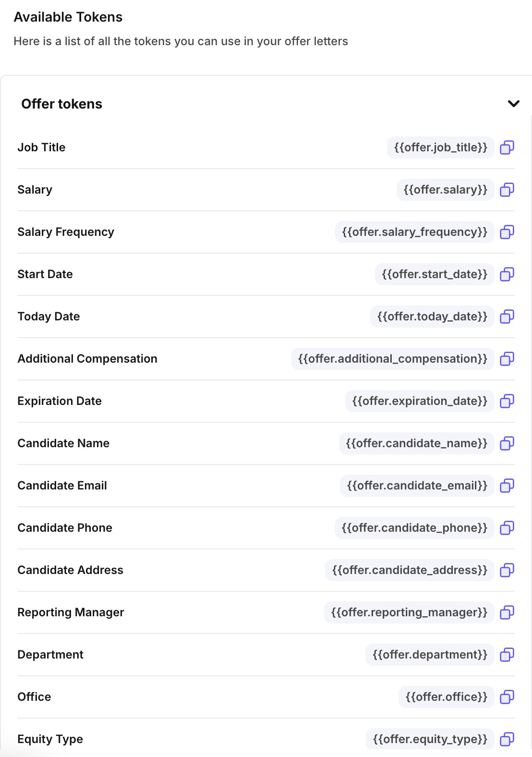Copy the Equity Type token

(507, 739)
